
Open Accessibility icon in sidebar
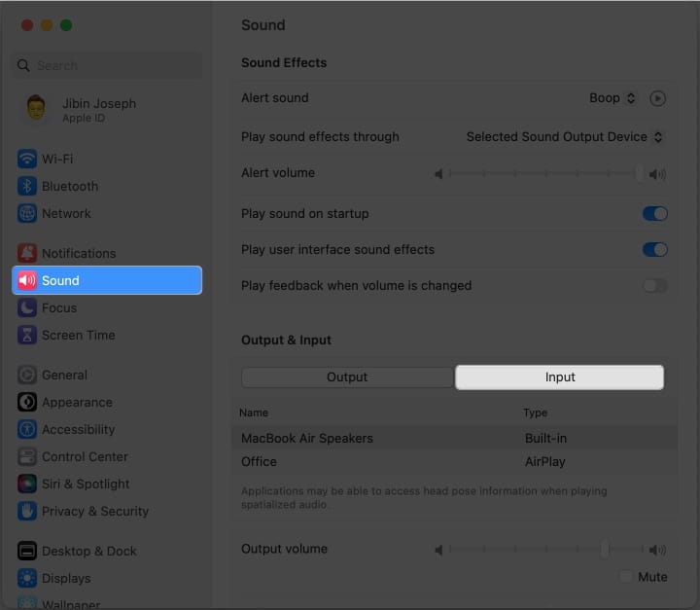click(x=27, y=429)
